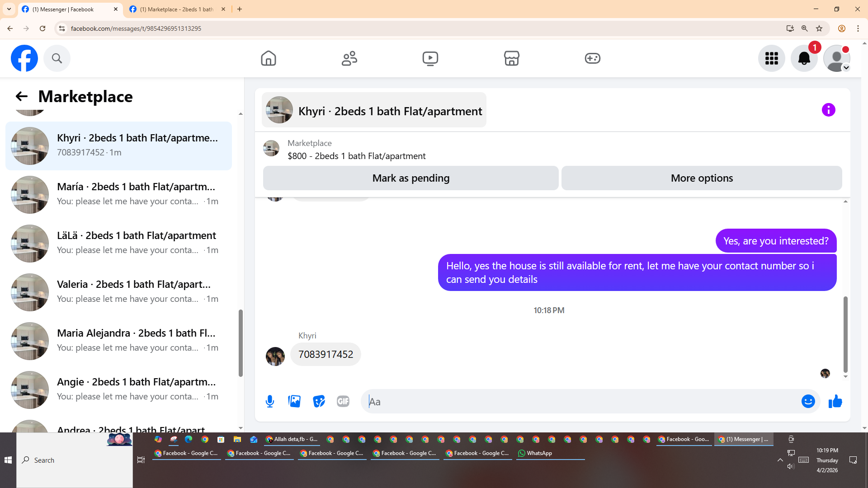Open the browser zoom magnifier icon
Screen dimensions: 868x488
[805, 28]
